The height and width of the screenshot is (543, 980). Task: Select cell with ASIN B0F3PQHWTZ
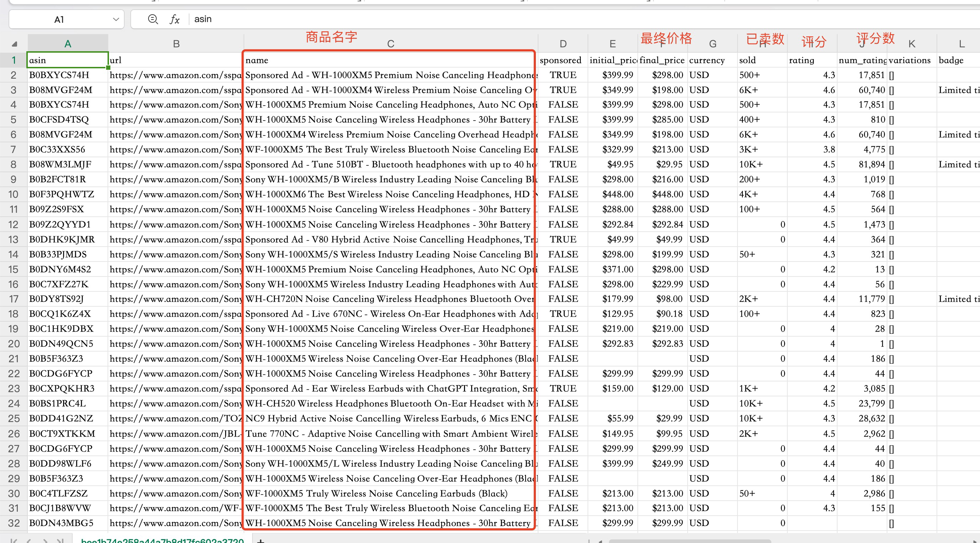[68, 194]
